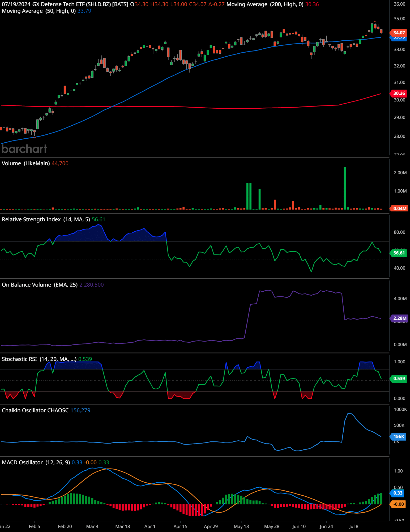The height and width of the screenshot is (532, 410).
Task: Click the 1.000 Stochastic RSI axis label
Action: pyautogui.click(x=399, y=362)
